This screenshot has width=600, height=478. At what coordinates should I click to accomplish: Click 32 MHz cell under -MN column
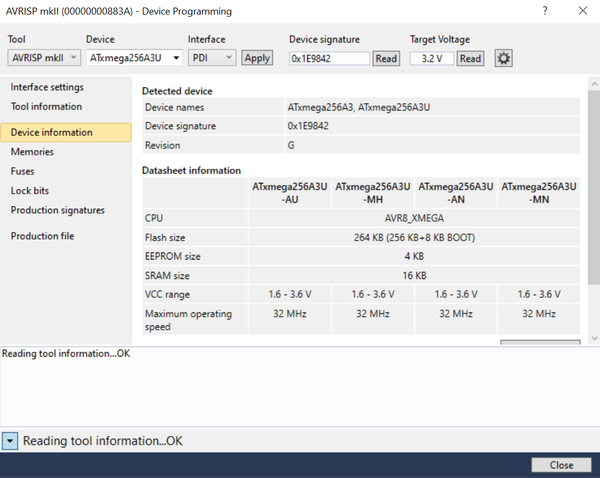tap(539, 320)
